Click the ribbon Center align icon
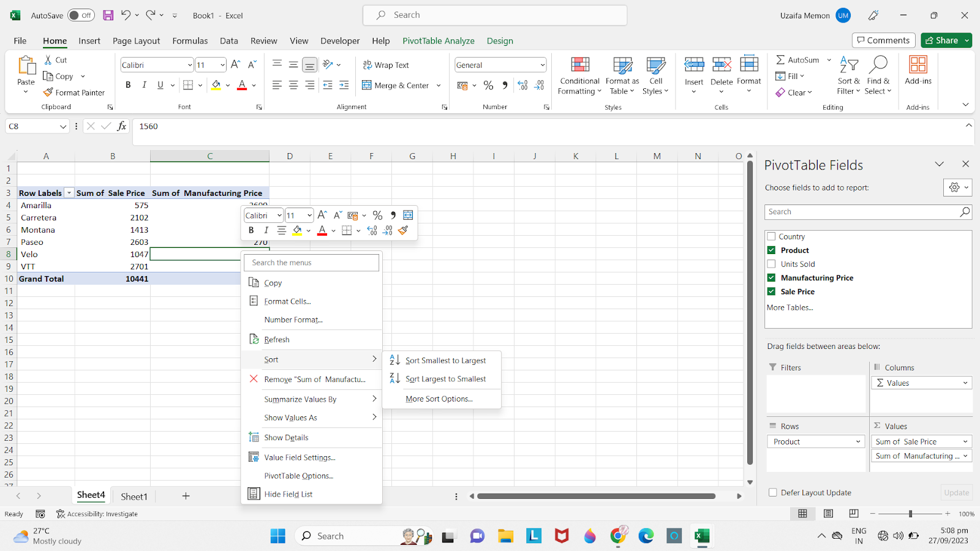This screenshot has width=980, height=551. coord(293,85)
